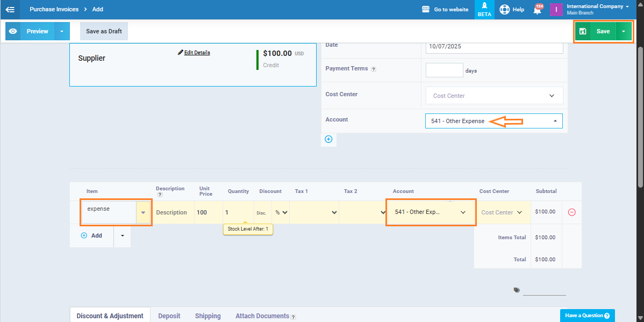Click the back arrow menu icon
644x322 pixels.
coord(10,9)
